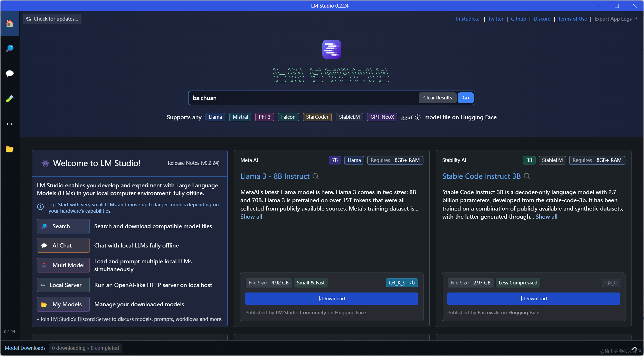Open AI Chat speech bubble in sidebar
This screenshot has height=356, width=644.
pos(10,73)
